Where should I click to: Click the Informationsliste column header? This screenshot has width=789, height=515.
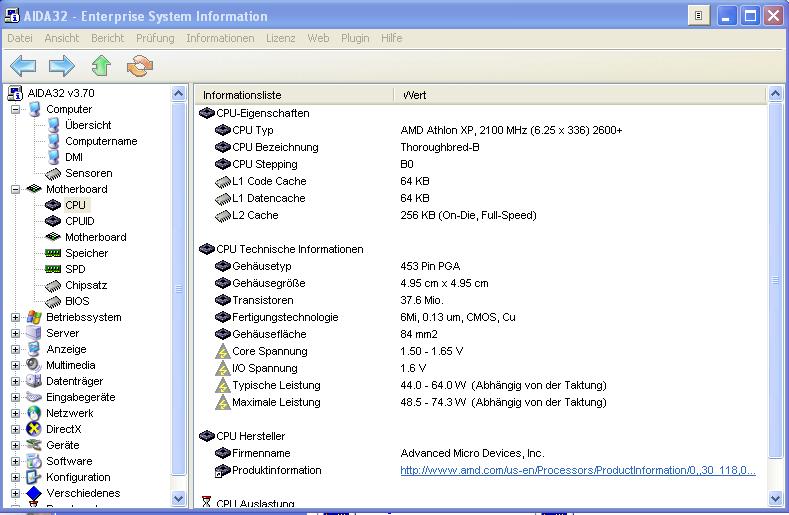(294, 95)
